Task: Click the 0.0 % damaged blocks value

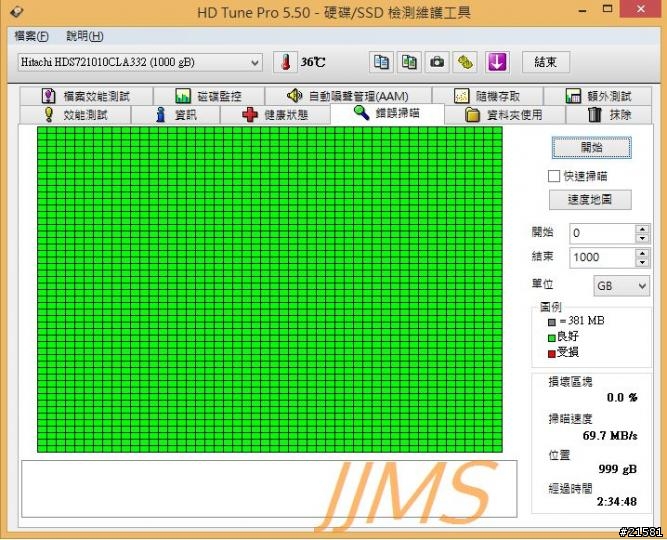Action: point(622,397)
